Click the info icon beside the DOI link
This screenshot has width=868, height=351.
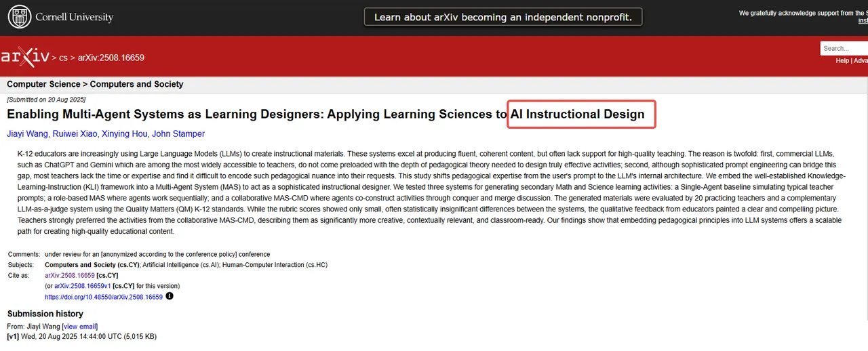click(170, 296)
